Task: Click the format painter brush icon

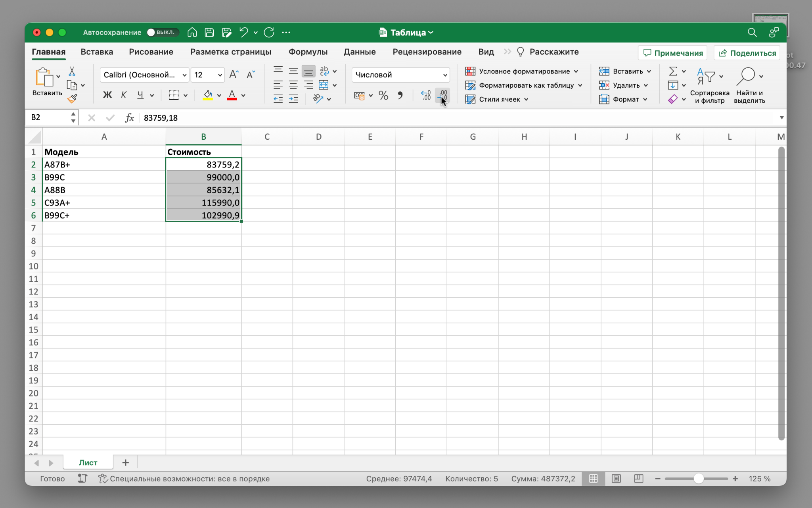Action: (x=72, y=99)
